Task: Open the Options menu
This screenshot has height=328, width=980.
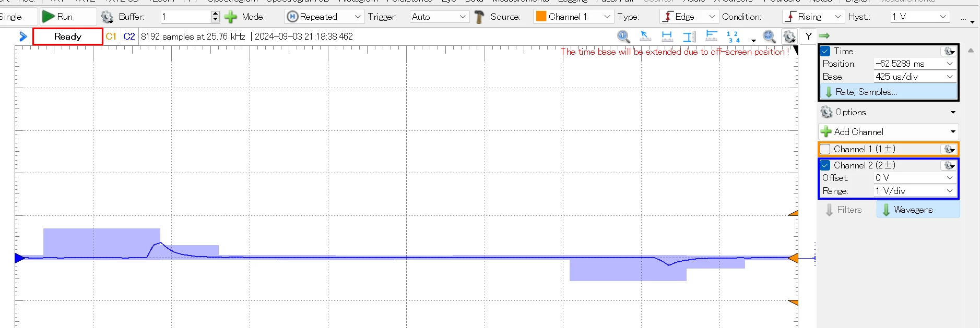Action: [889, 112]
